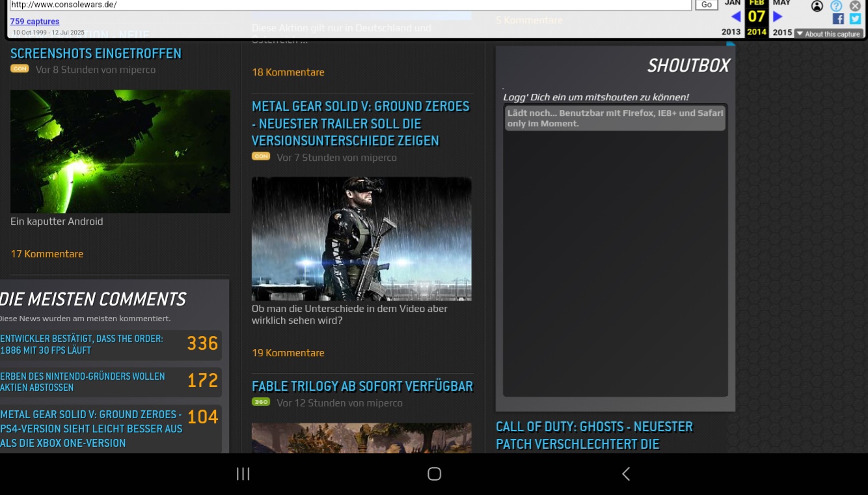Select MAY month in capture timeline
Image resolution: width=868 pixels, height=495 pixels.
pyautogui.click(x=781, y=3)
